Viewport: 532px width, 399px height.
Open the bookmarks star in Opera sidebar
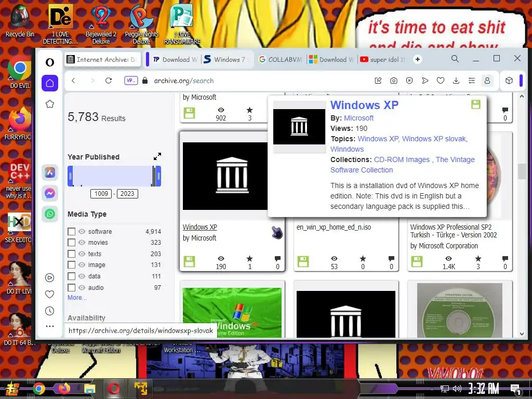50,104
